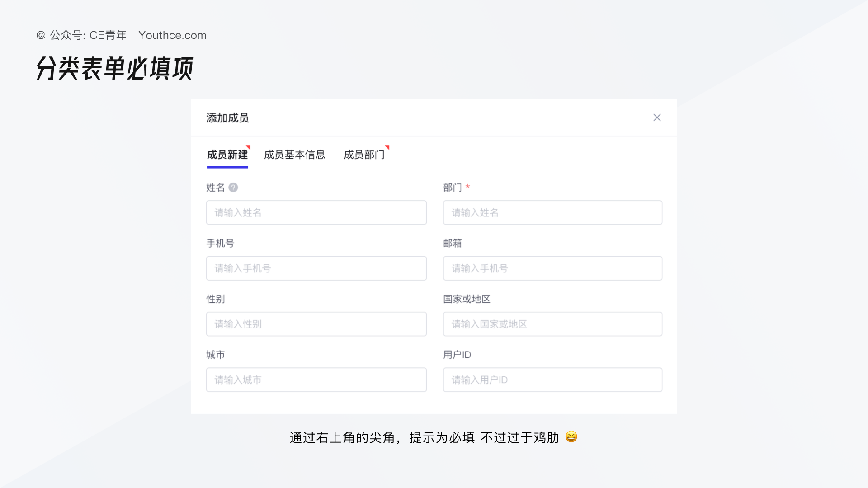Click the 添加成员 dialog title

[227, 118]
